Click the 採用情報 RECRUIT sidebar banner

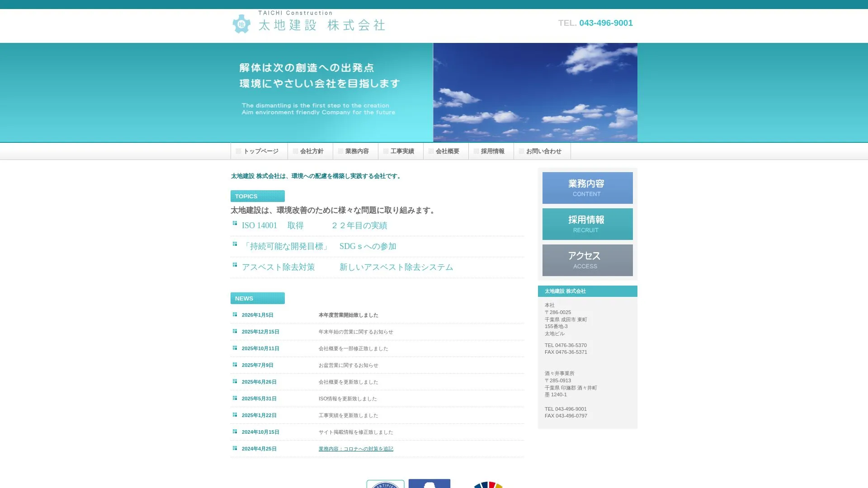tap(587, 224)
